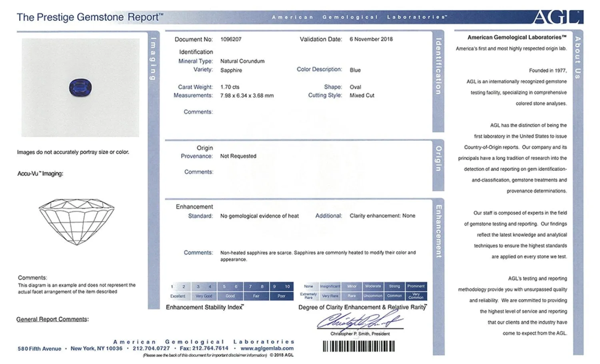Click the Blue color description value
This screenshot has height=364, width=600.
[x=355, y=70]
